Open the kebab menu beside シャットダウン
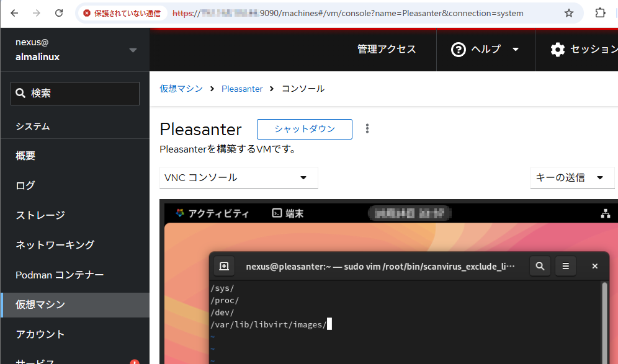The height and width of the screenshot is (364, 618). point(367,128)
